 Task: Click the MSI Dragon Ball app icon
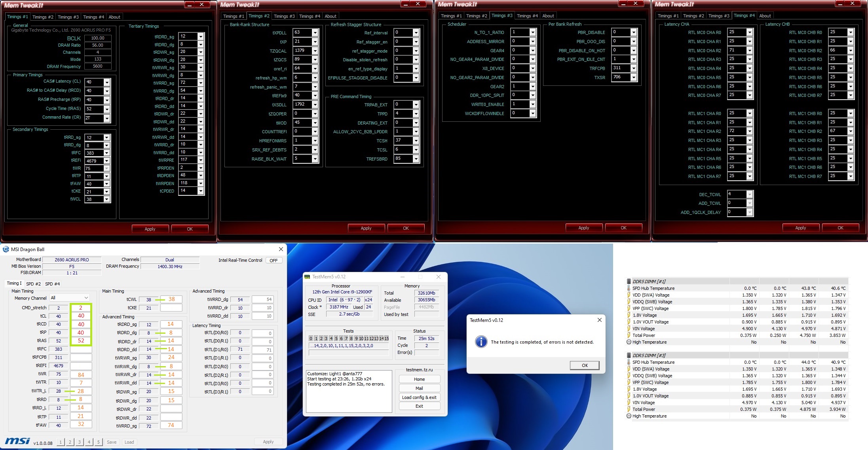[6, 250]
